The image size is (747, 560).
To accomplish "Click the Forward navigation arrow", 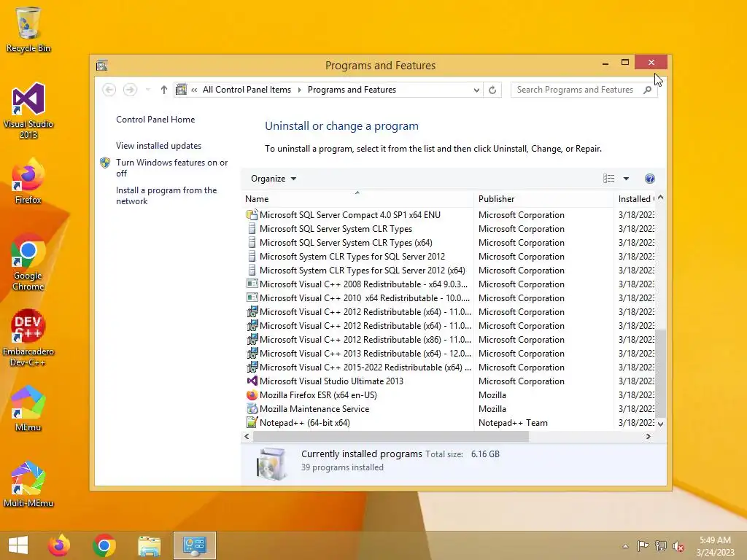I will pos(130,90).
